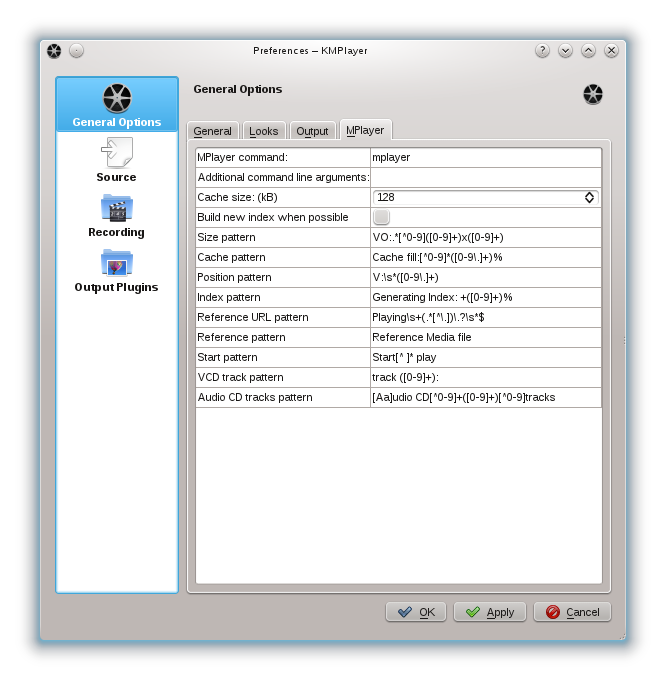Click the Cache size value 128
The height and width of the screenshot is (680, 666).
pyautogui.click(x=386, y=197)
